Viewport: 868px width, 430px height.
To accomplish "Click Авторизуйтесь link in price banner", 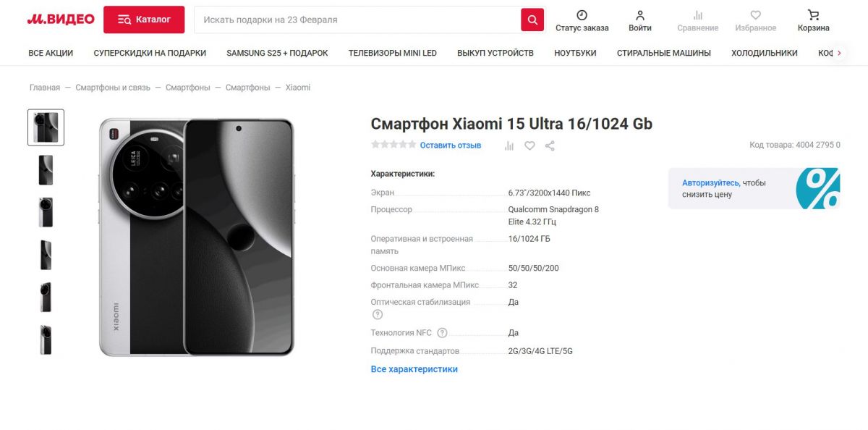I will [710, 183].
